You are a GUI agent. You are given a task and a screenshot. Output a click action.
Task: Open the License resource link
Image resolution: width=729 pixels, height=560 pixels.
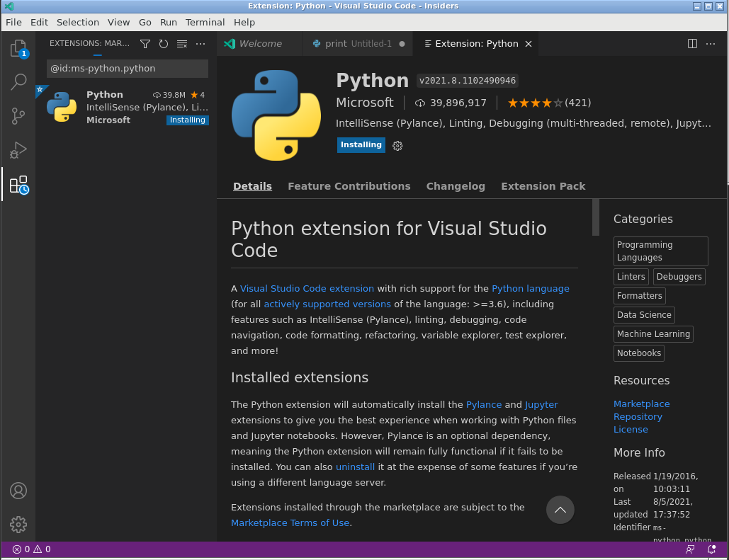[631, 430]
